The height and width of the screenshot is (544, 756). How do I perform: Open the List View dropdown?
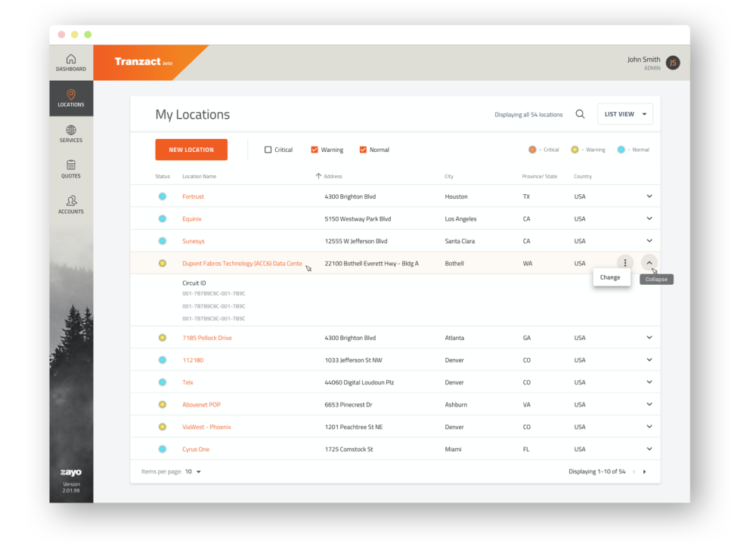(x=624, y=114)
